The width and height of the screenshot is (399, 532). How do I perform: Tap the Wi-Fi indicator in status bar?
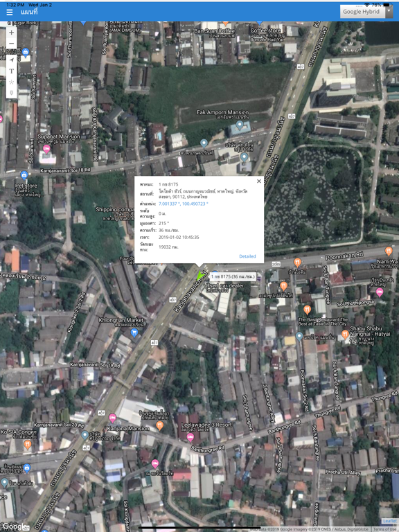pyautogui.click(x=366, y=5)
